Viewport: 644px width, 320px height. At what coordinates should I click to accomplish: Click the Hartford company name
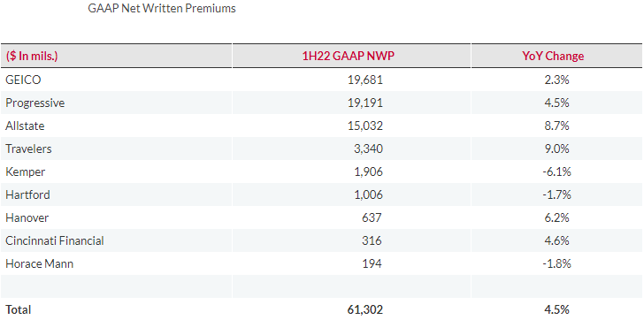[27, 194]
